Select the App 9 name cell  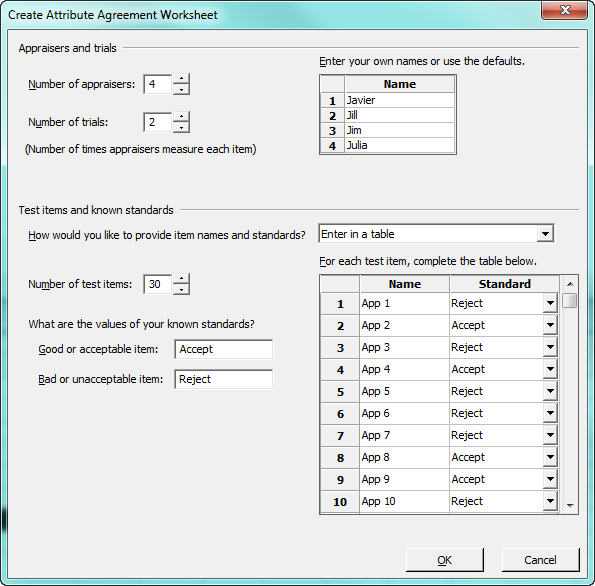405,479
